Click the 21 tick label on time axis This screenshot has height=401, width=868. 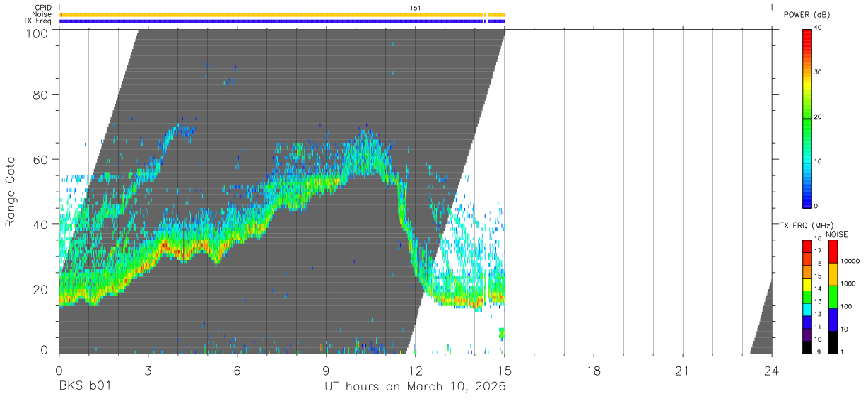click(x=682, y=371)
